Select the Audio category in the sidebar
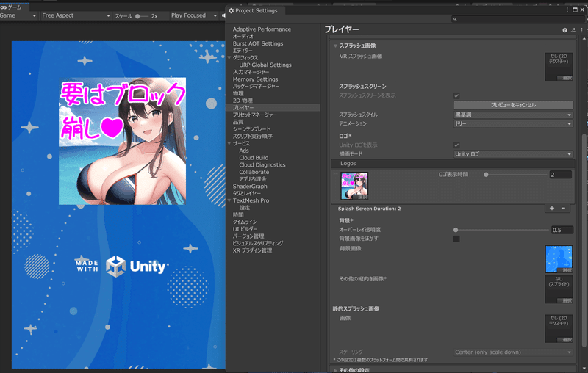 (x=243, y=36)
